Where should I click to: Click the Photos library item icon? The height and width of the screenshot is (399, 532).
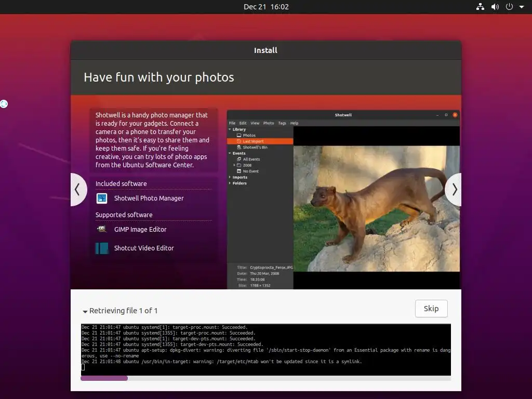tap(239, 136)
